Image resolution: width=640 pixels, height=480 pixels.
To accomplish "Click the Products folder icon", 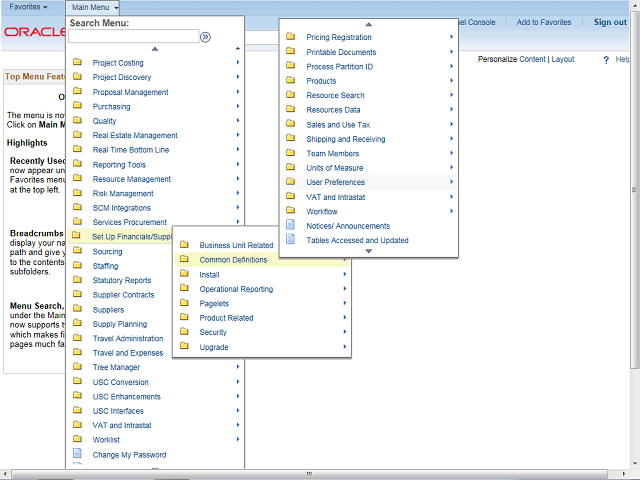I will (291, 80).
